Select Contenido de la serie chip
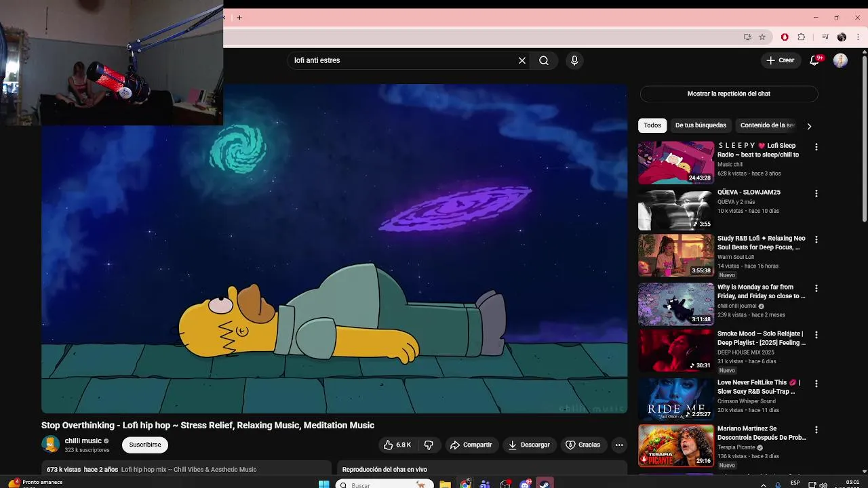This screenshot has width=868, height=488. [768, 125]
